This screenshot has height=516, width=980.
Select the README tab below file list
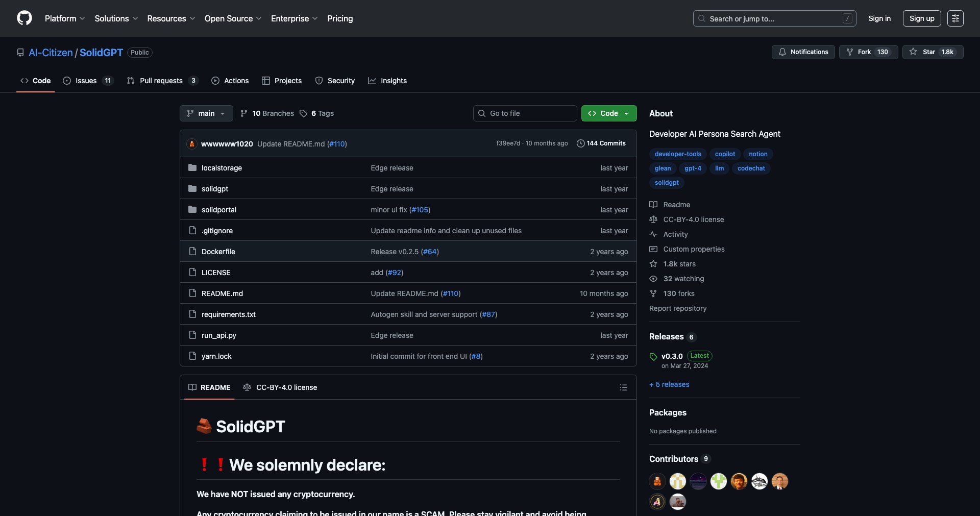coord(209,387)
